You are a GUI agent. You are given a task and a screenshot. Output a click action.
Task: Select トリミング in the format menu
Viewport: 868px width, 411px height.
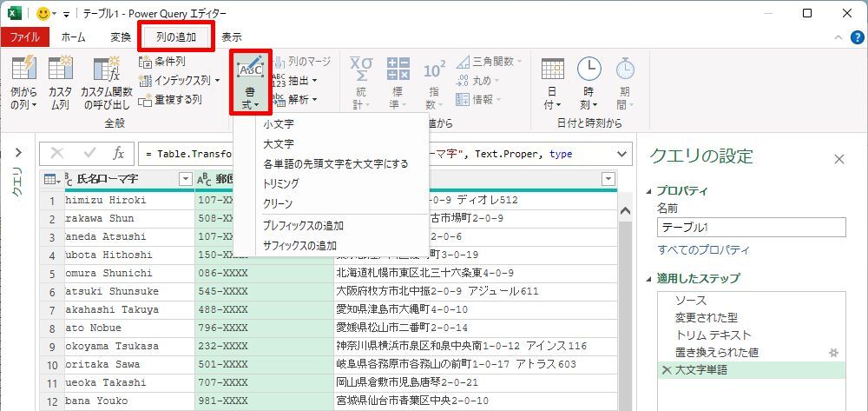tap(281, 183)
